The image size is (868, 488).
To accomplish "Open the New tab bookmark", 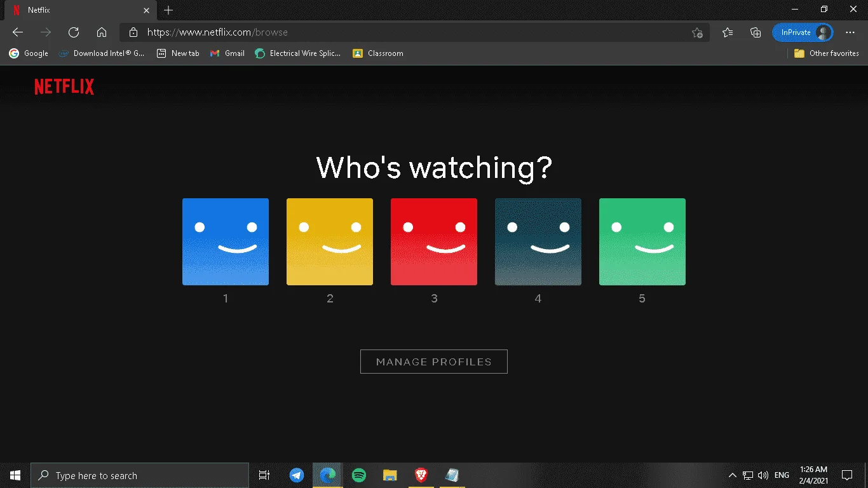I will click(178, 53).
